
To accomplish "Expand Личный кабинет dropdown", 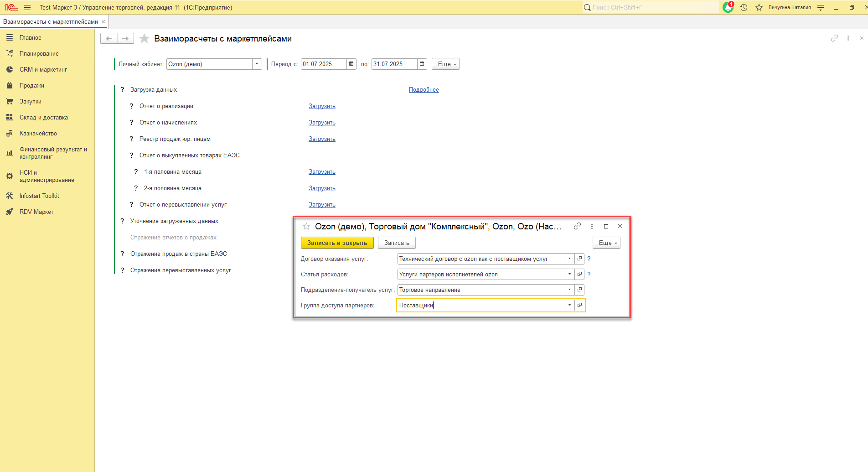I will coord(257,64).
